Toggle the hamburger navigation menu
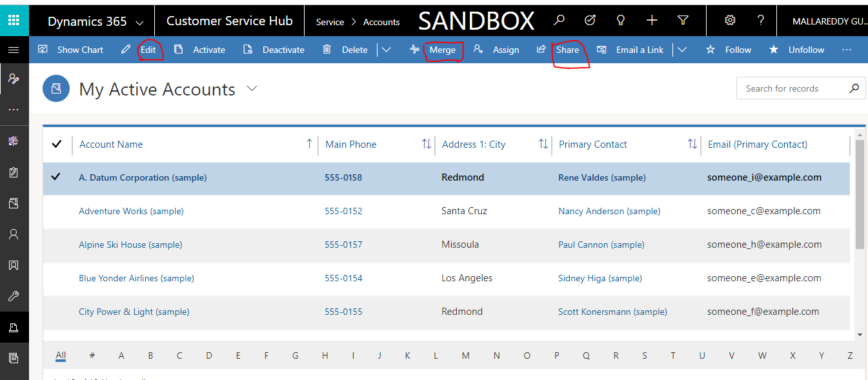The width and height of the screenshot is (868, 380). click(14, 50)
